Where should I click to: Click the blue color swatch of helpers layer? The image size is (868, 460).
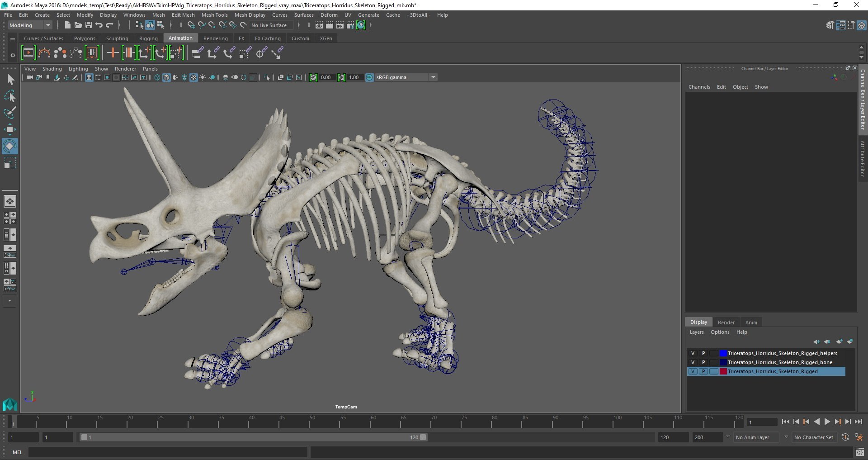point(723,353)
